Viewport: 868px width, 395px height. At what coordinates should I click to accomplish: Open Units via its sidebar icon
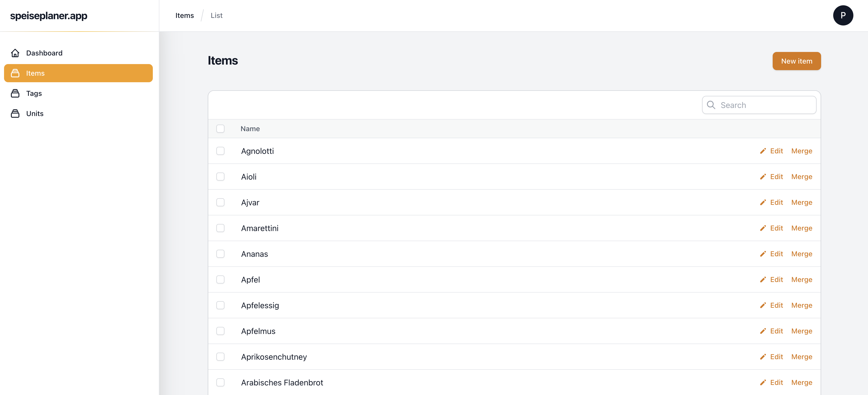[x=15, y=114]
